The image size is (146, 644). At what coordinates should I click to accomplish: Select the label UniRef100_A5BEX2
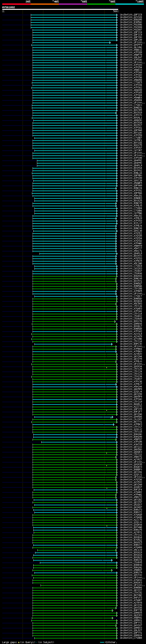131,50
